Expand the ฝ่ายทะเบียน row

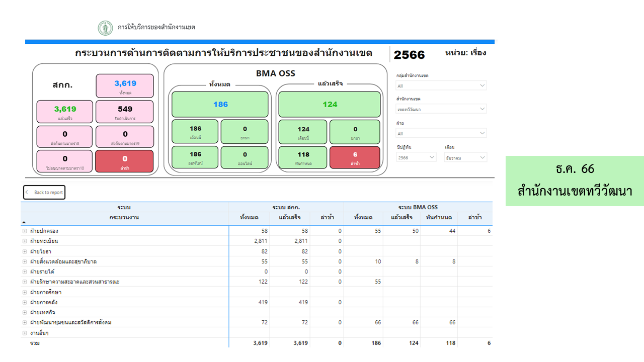[24, 241]
